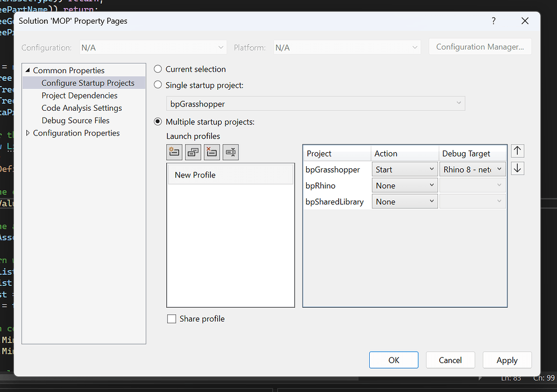Enable the Share profile checkbox
This screenshot has height=392, width=557.
(172, 318)
